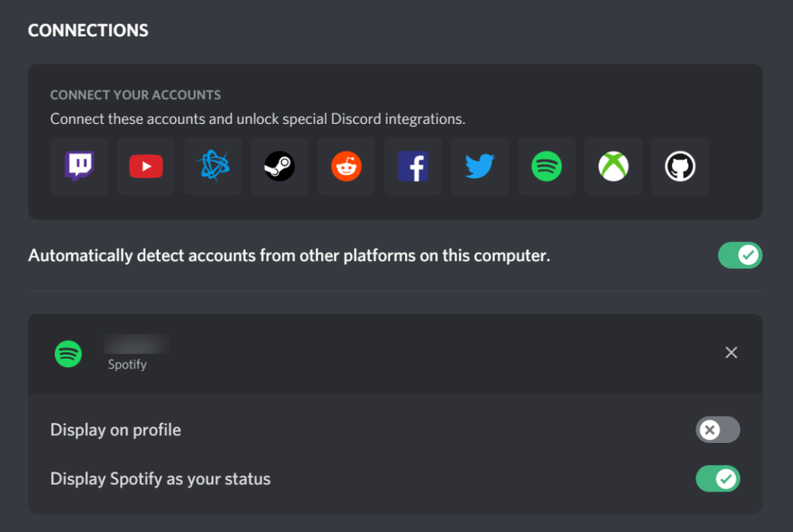
Task: Connect an Xbox account
Action: click(x=613, y=166)
